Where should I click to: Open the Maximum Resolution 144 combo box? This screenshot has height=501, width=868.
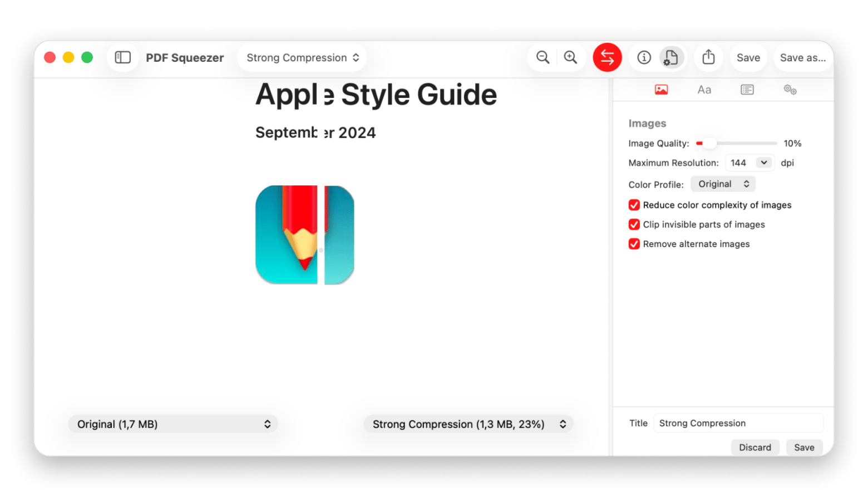coord(749,163)
